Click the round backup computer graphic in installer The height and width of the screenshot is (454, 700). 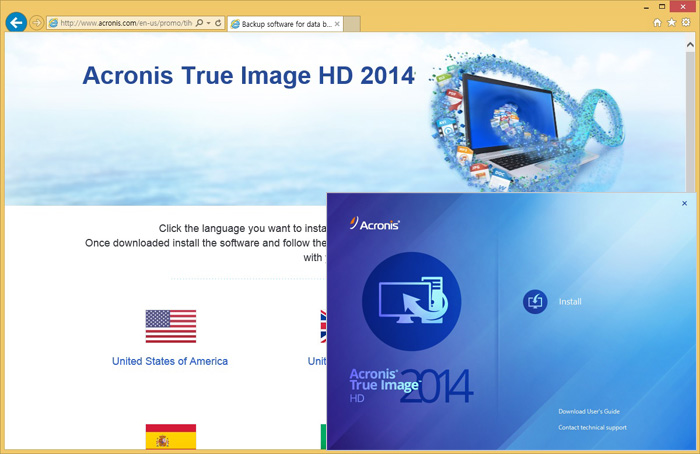(412, 301)
